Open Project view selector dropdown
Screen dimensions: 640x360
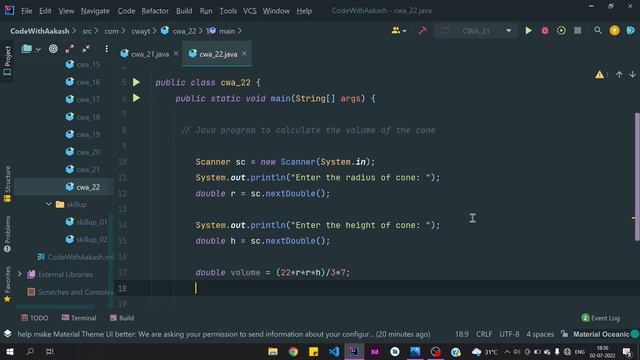coord(31,49)
